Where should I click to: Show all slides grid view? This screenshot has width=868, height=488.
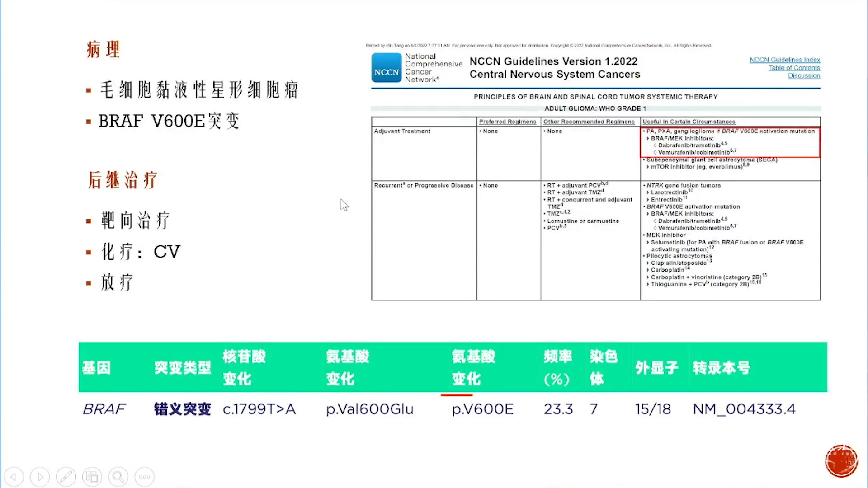pyautogui.click(x=92, y=477)
